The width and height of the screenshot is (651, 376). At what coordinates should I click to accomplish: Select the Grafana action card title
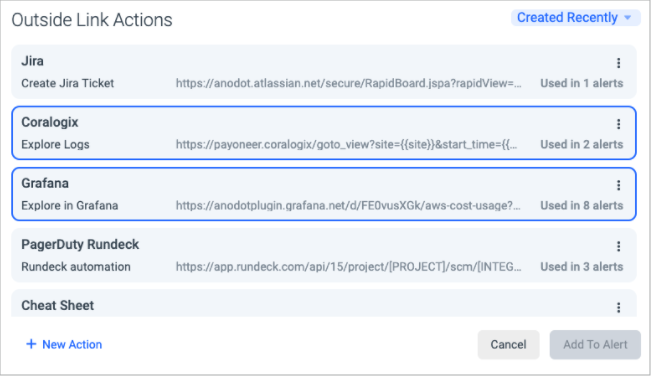point(45,183)
